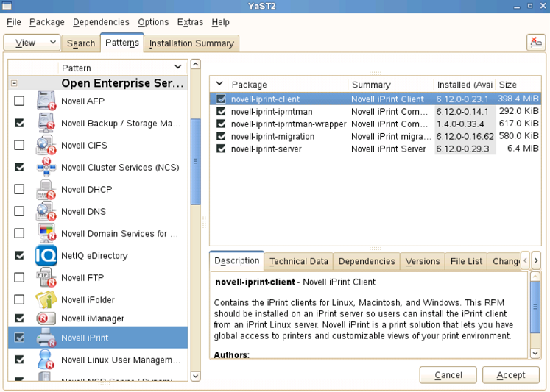Enable the Novell DHCP pattern checkbox
This screenshot has width=550, height=392.
click(x=19, y=189)
